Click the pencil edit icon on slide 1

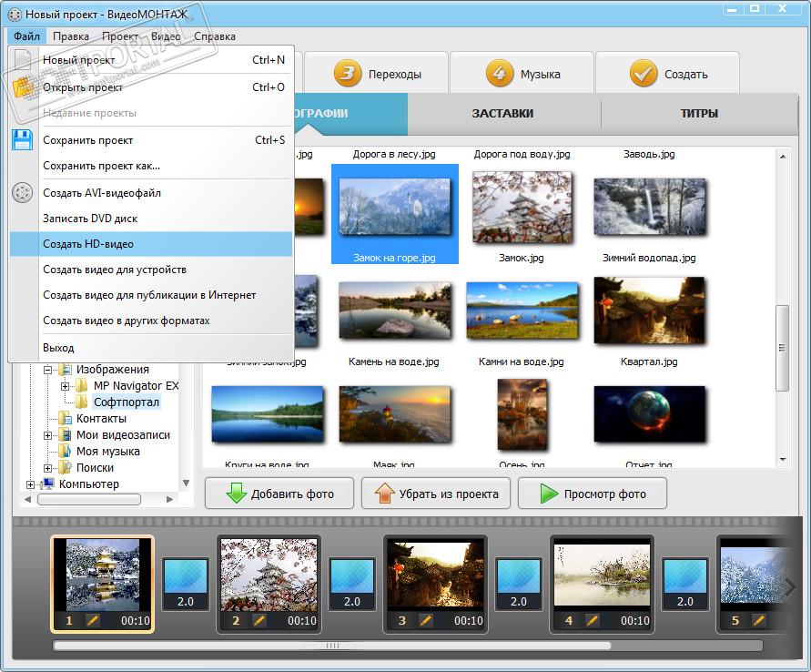click(93, 620)
